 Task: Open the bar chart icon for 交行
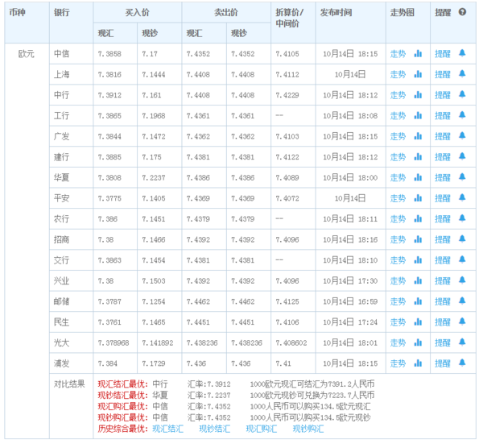[x=418, y=260]
